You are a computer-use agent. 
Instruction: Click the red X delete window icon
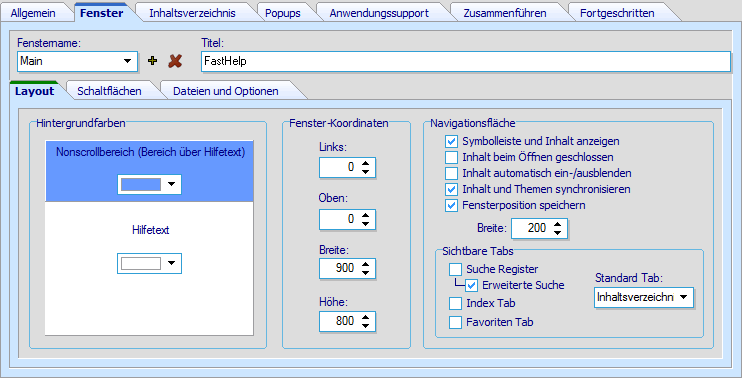pyautogui.click(x=175, y=61)
